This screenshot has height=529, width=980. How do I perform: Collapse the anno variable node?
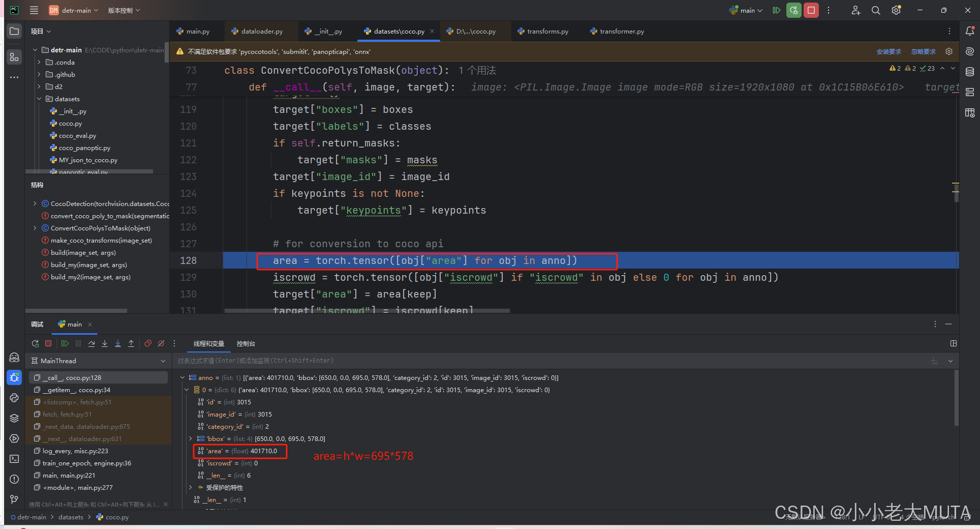coord(182,377)
